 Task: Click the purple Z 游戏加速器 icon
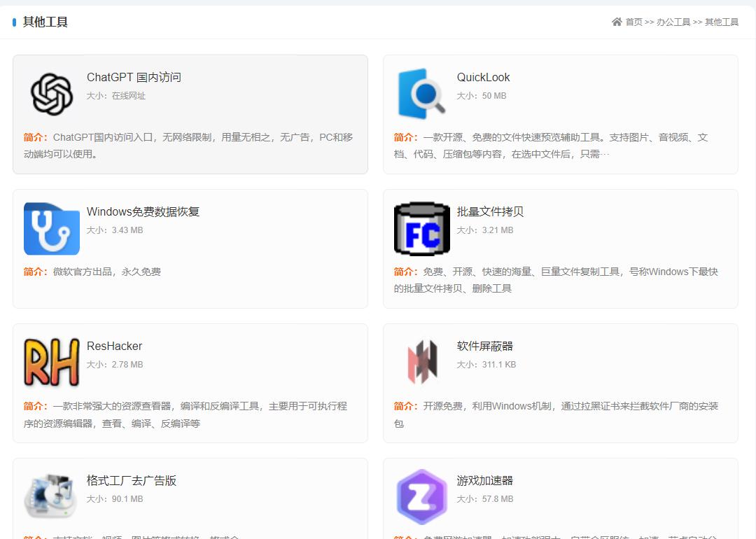point(421,495)
